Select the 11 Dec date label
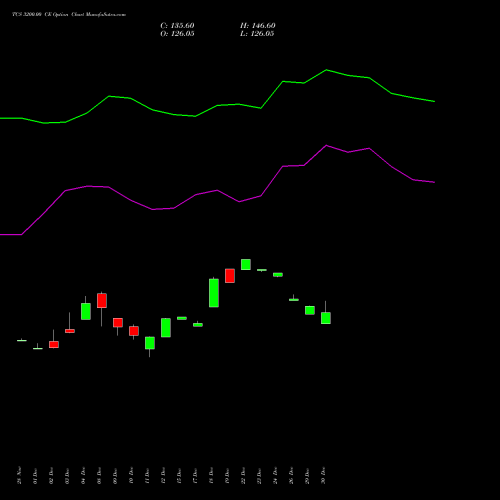This screenshot has height=500, width=500. [x=147, y=475]
